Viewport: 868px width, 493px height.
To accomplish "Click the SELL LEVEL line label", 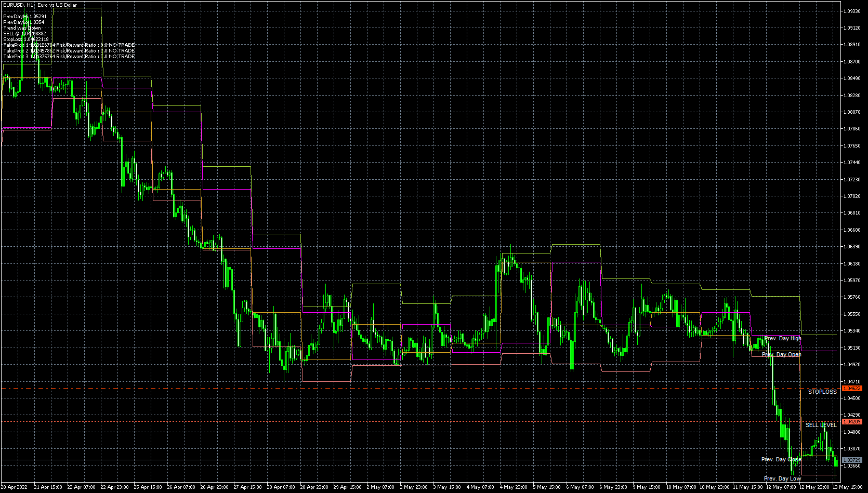I will [x=821, y=425].
